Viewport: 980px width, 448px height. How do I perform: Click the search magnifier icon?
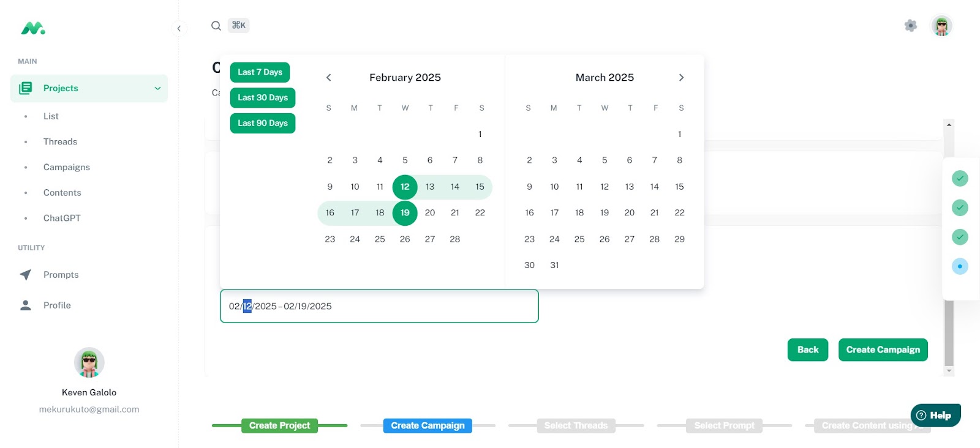pyautogui.click(x=216, y=26)
